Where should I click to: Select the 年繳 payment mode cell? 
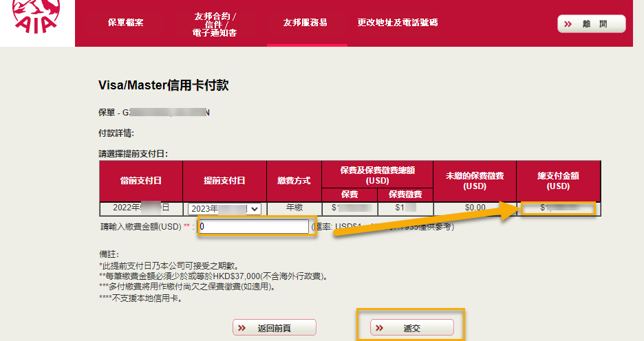[x=293, y=208]
